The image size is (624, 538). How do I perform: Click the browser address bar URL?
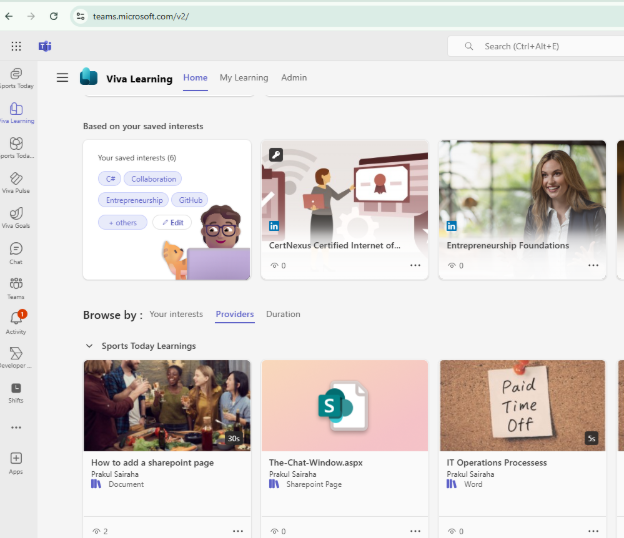coord(141,16)
